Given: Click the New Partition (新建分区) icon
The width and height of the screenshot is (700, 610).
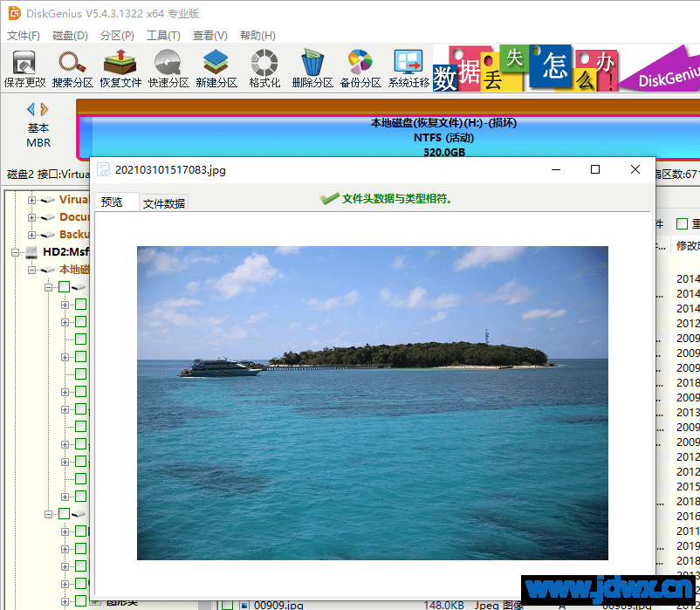Looking at the screenshot, I should (x=216, y=69).
